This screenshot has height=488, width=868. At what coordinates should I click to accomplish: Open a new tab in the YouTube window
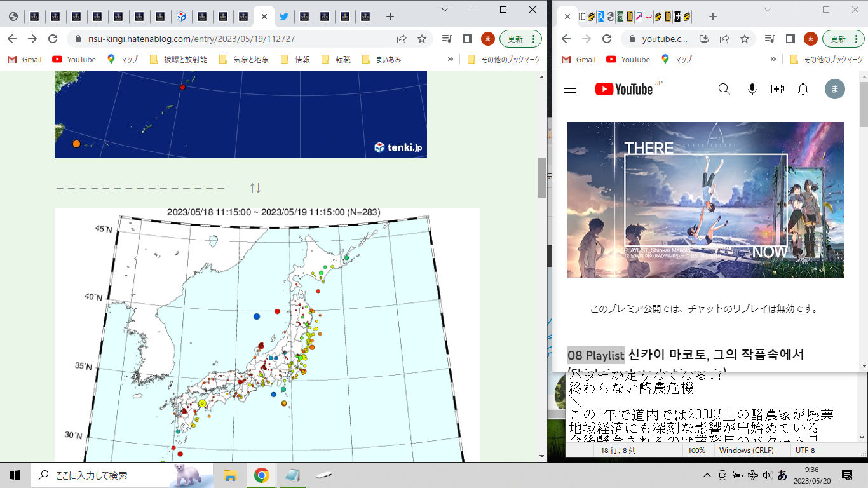pos(713,17)
